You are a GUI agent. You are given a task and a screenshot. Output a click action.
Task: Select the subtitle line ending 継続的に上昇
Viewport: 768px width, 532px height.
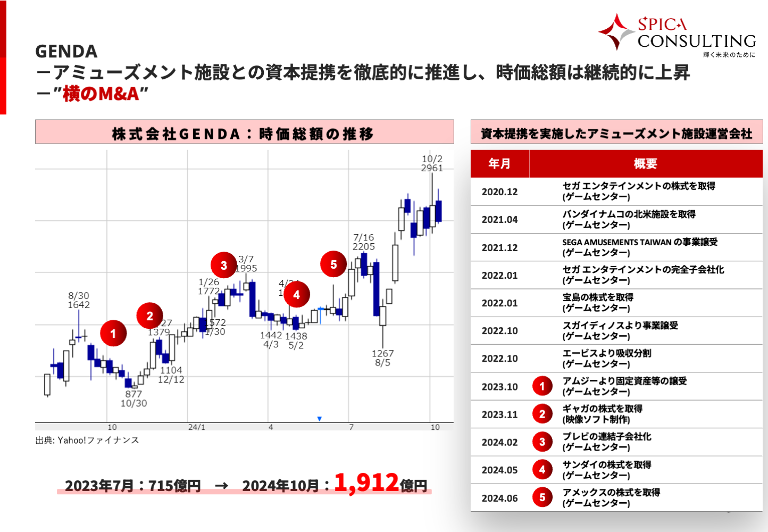(x=363, y=72)
